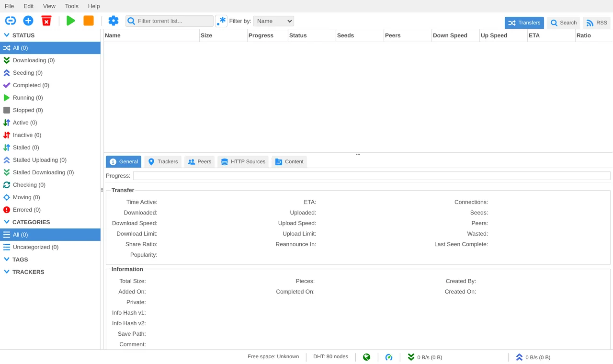Viewport: 613px width, 364px height.
Task: Collapse the CATEGORIES section
Action: [7, 222]
